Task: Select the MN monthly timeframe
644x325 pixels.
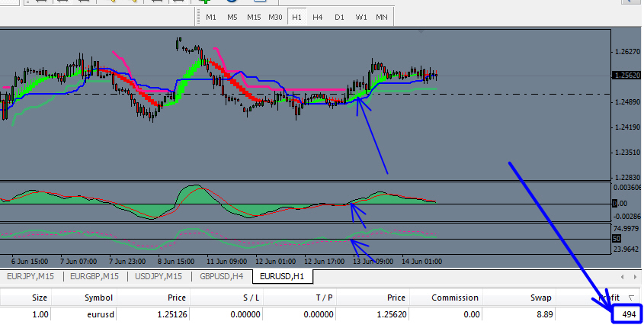Action: point(381,17)
